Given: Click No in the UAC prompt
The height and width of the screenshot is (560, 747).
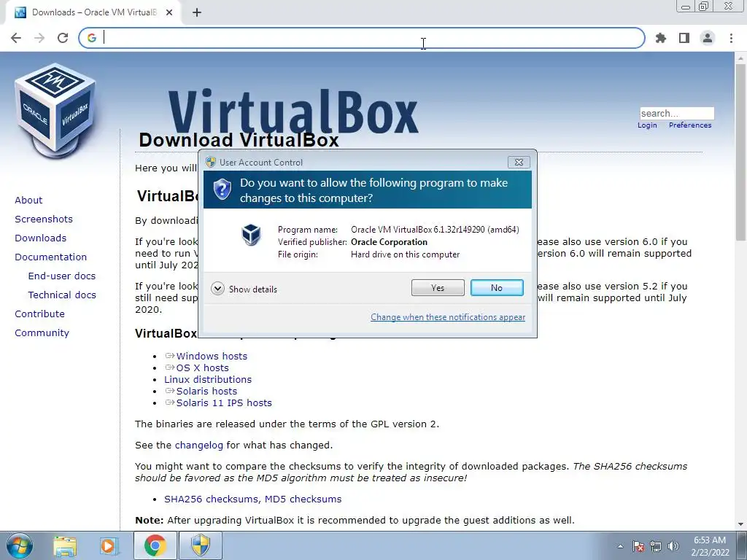Looking at the screenshot, I should pos(497,287).
